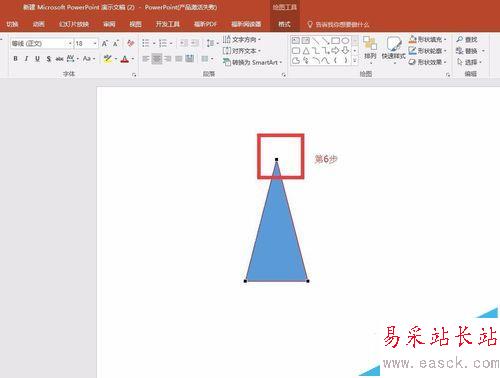Select the cloud-like freeform shape in the gallery

[x=296, y=61]
